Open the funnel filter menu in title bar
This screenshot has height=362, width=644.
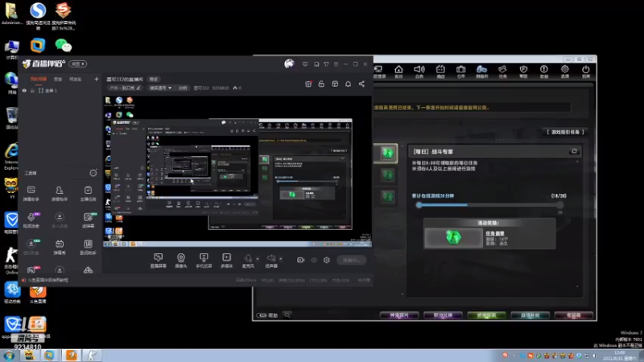[x=326, y=64]
